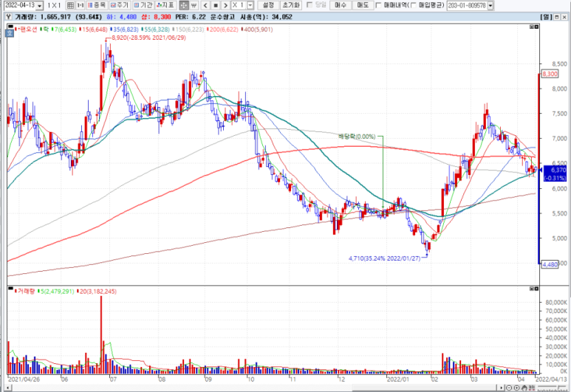The image size is (571, 392).
Task: Click the candle bar spacing icon
Action: 533,388
